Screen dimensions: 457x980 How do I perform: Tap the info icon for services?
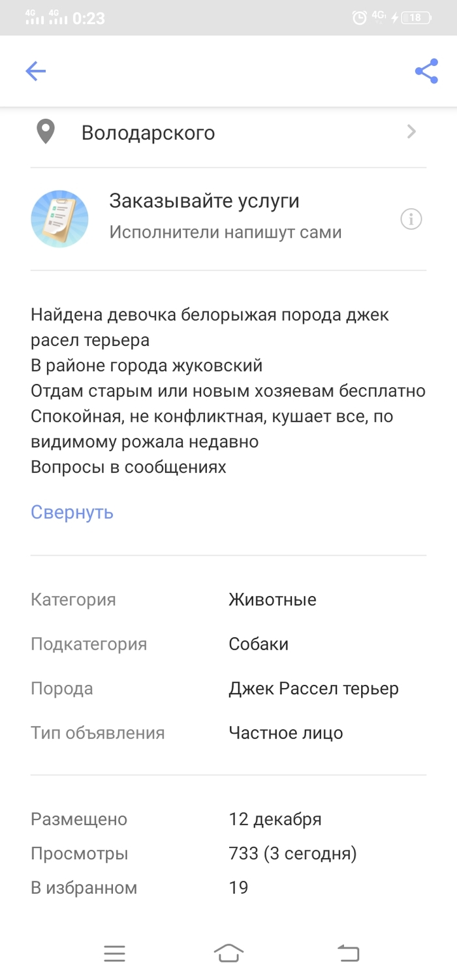pos(411,219)
